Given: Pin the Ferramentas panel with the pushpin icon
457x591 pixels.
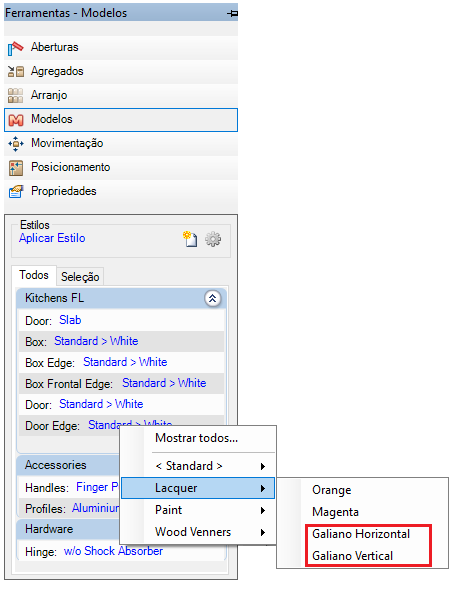Looking at the screenshot, I should (x=232, y=14).
